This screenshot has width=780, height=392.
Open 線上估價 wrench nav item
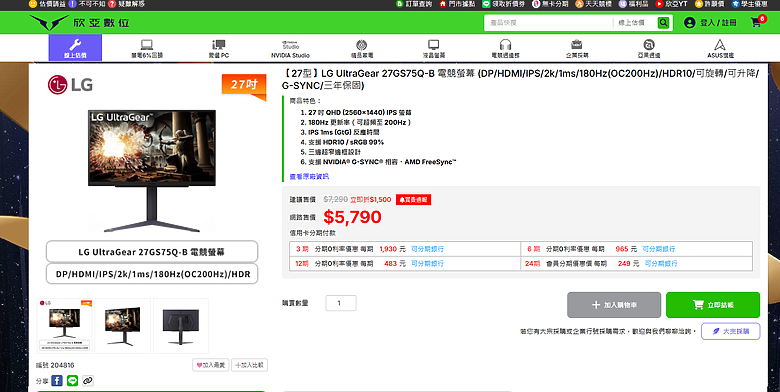coord(75,48)
